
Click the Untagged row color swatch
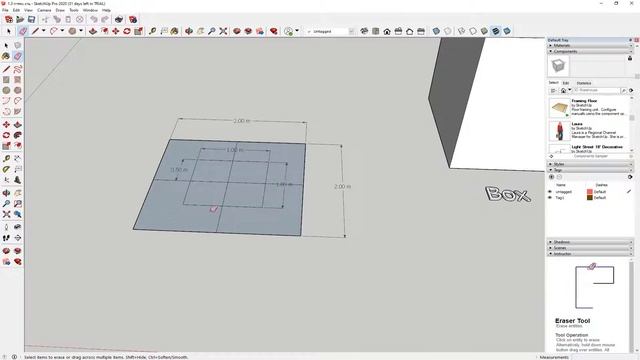click(589, 191)
